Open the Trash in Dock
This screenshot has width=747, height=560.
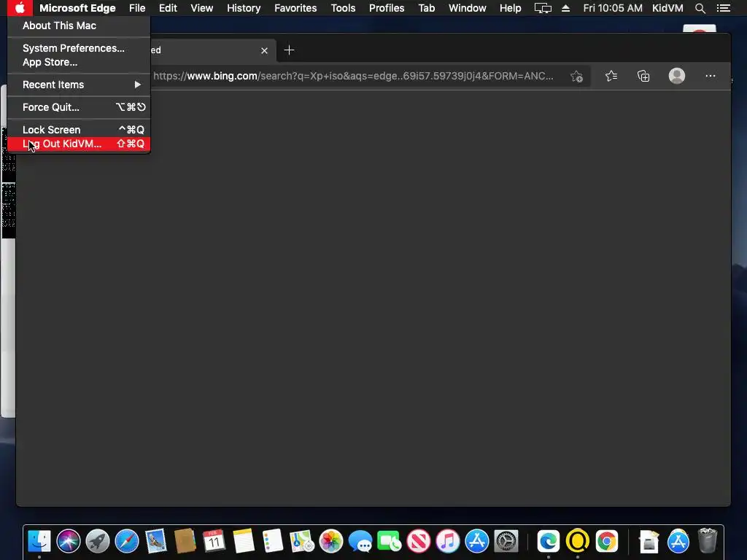pyautogui.click(x=708, y=541)
